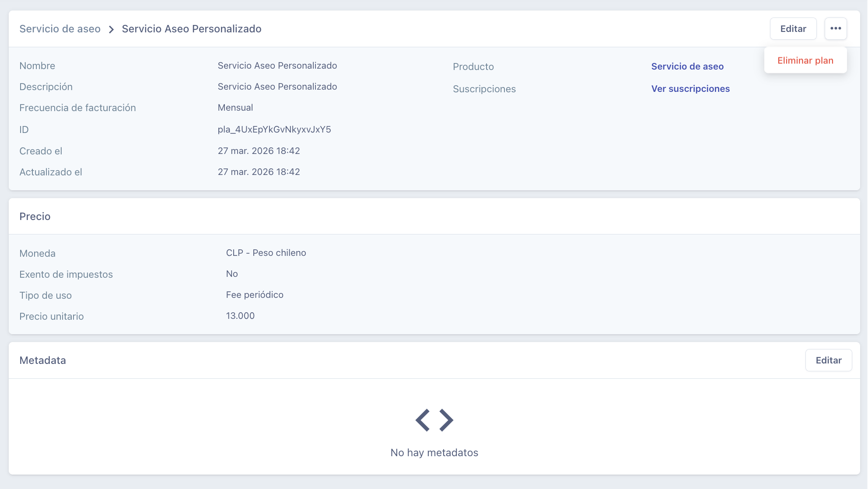Select Eliminar plan from the dropdown
This screenshot has width=868, height=489.
805,60
